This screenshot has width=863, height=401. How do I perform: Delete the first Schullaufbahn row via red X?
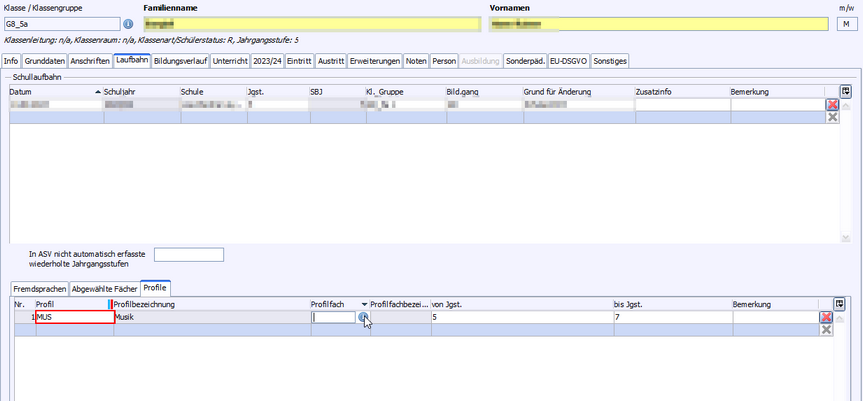pos(832,104)
